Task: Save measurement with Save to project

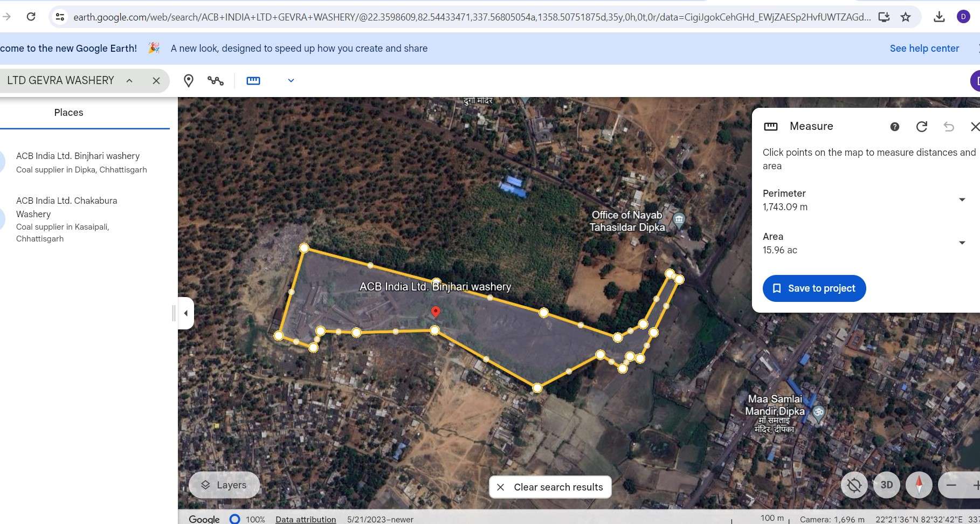Action: (815, 288)
